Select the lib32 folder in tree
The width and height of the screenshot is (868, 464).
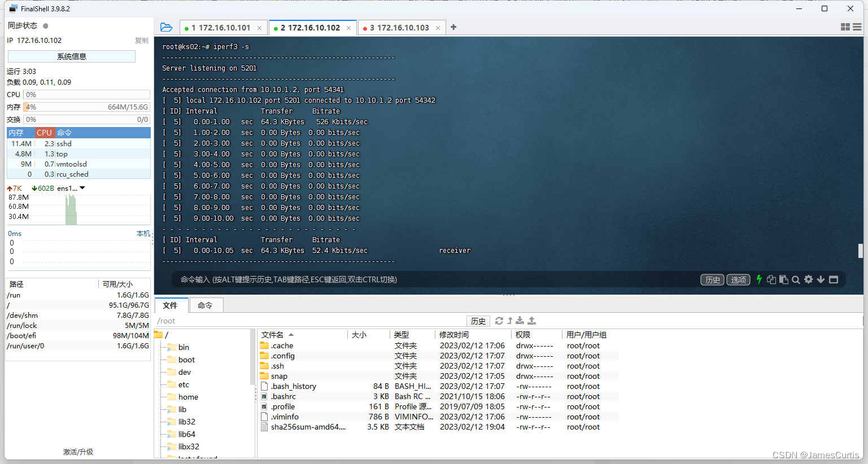186,422
